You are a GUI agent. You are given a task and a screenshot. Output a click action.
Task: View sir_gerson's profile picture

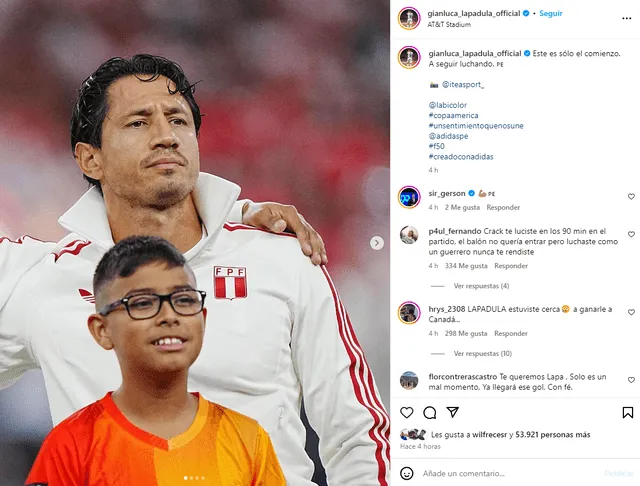(x=409, y=197)
